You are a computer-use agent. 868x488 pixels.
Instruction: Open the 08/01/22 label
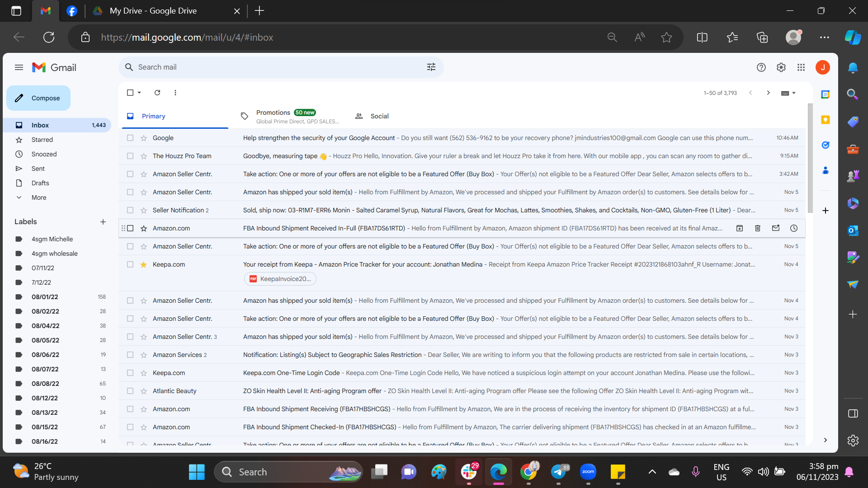click(x=45, y=297)
